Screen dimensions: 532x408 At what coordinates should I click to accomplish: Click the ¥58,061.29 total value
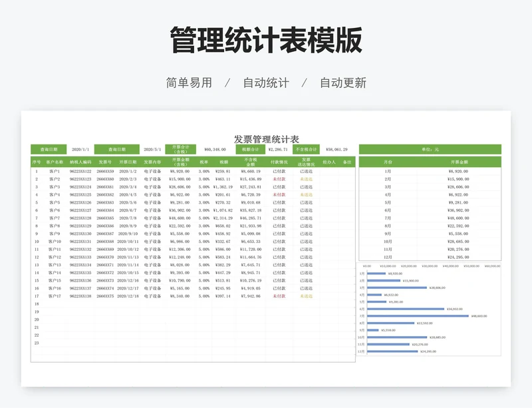[336, 150]
